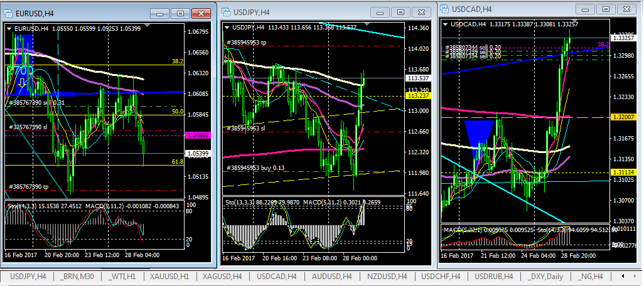Expand one-click trading arrow on EURUSD chart

[x=9, y=28]
